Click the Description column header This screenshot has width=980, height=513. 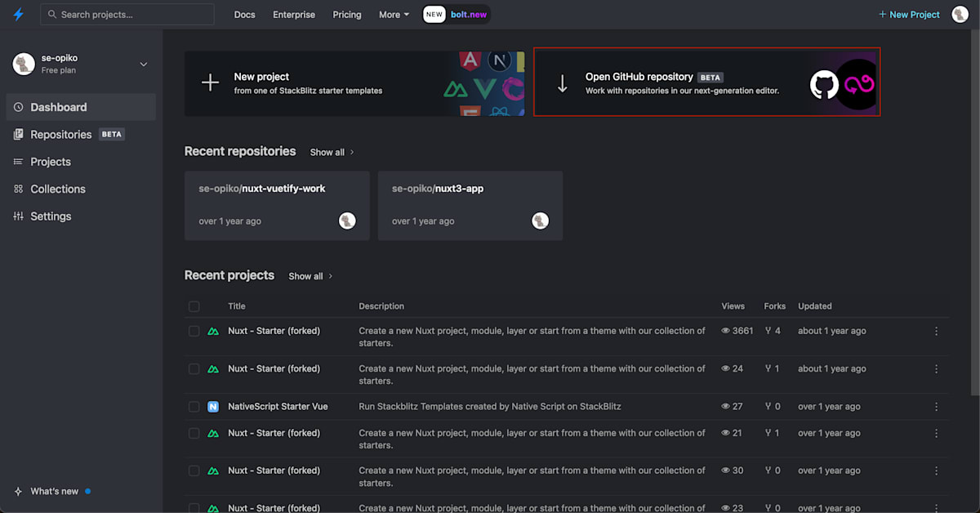click(x=381, y=306)
